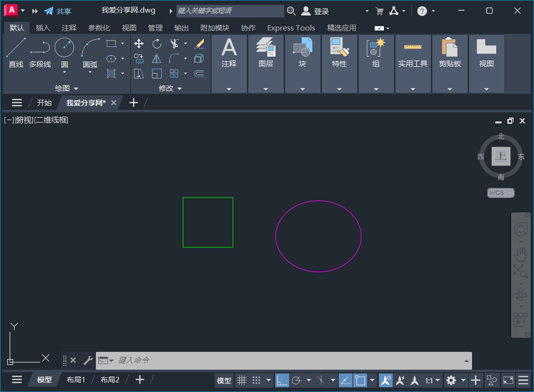
Task: Toggle drawing grid display in status bar
Action: (242, 380)
